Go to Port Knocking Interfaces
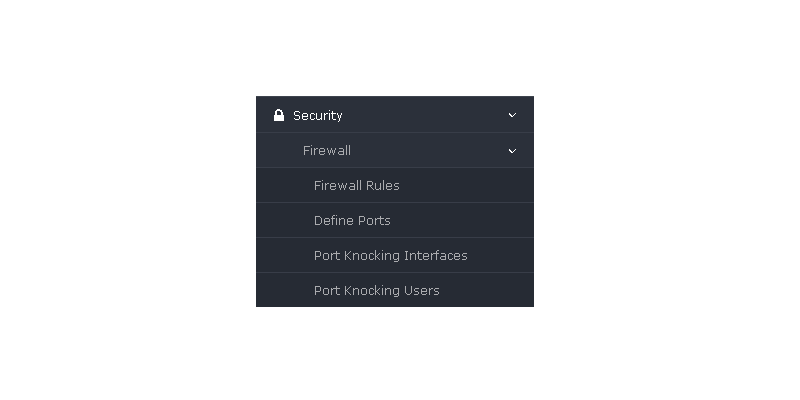Image resolution: width=800 pixels, height=400 pixels. 395,255
